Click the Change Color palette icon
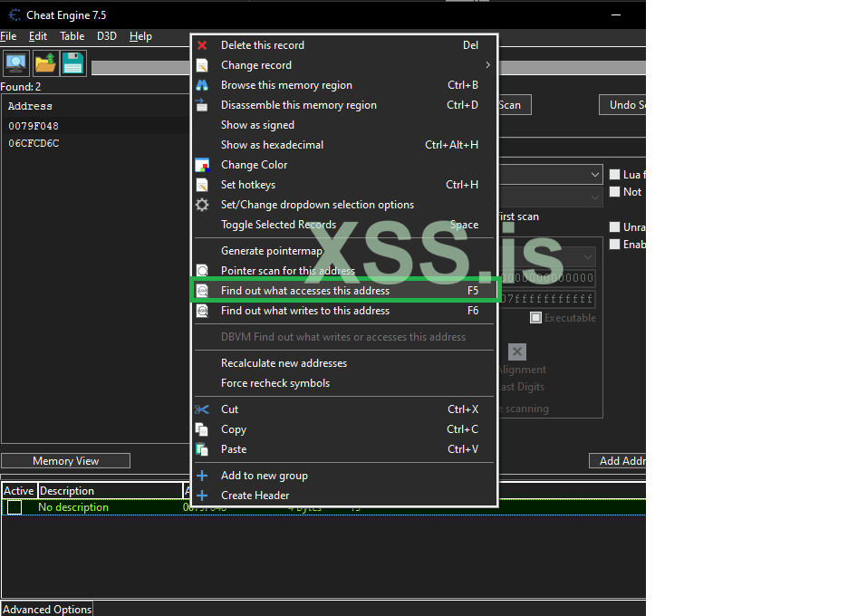Screen dimensions: 867x616 [202, 165]
